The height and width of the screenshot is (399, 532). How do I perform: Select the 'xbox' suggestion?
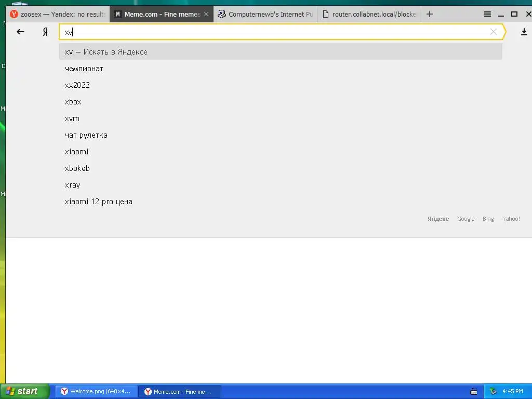280,102
